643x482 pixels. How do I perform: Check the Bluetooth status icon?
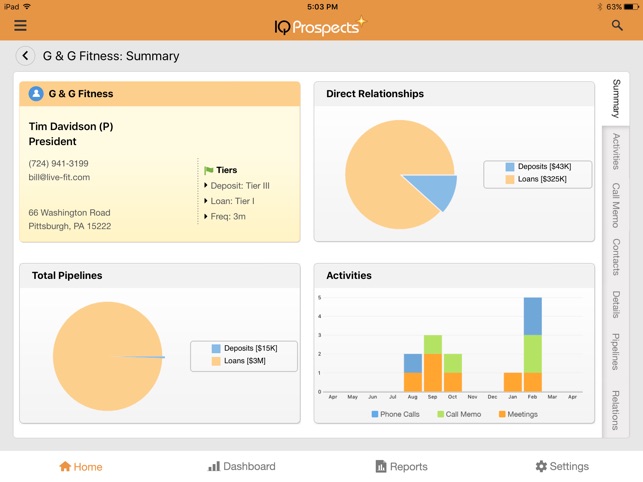(x=600, y=7)
